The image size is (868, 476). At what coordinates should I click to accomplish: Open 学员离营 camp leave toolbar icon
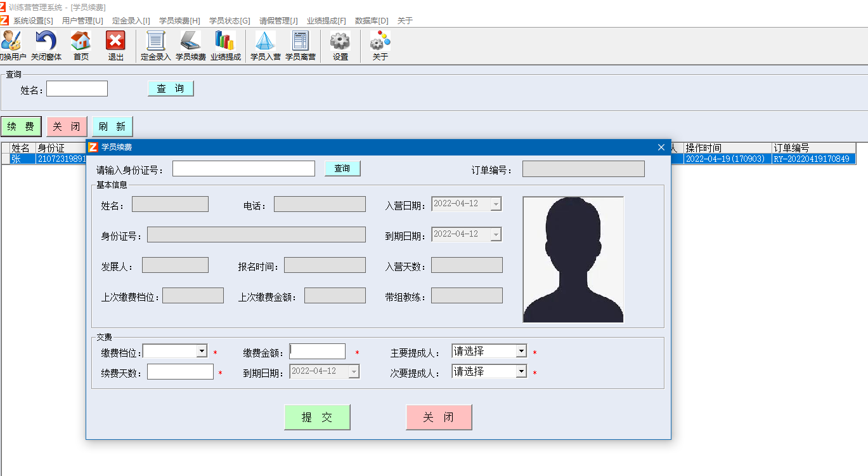point(301,46)
